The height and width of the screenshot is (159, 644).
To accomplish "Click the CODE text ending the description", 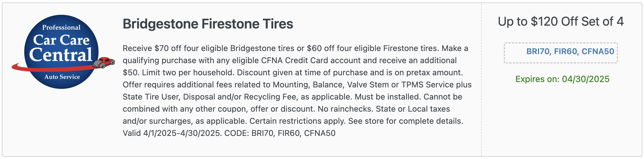I will pyautogui.click(x=280, y=133).
